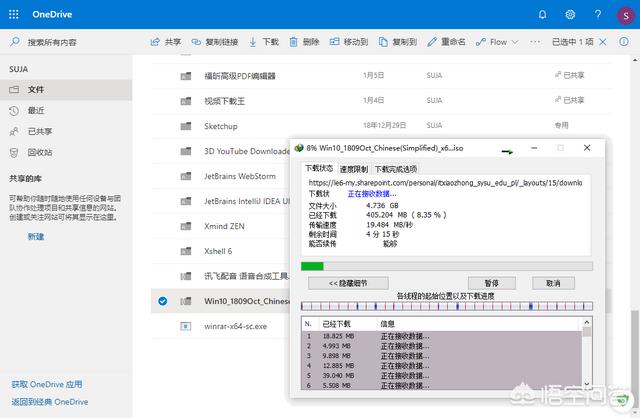Choose 移动到 in the toolbar

pyautogui.click(x=349, y=42)
